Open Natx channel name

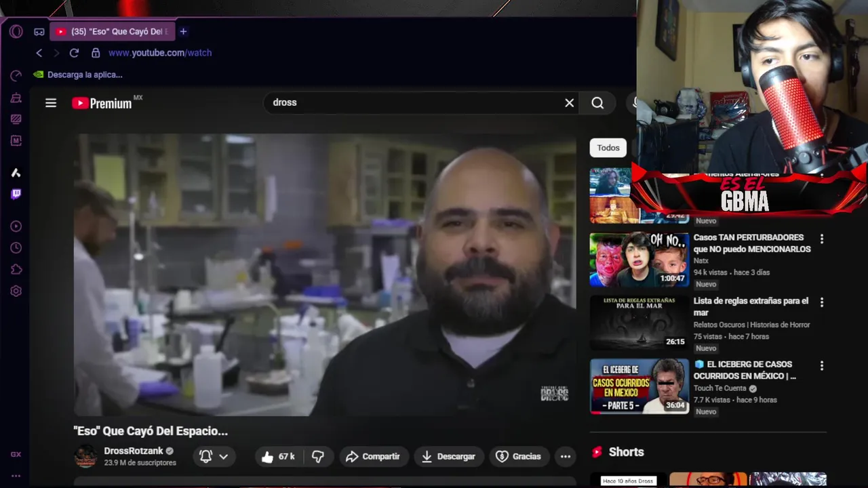pos(701,261)
